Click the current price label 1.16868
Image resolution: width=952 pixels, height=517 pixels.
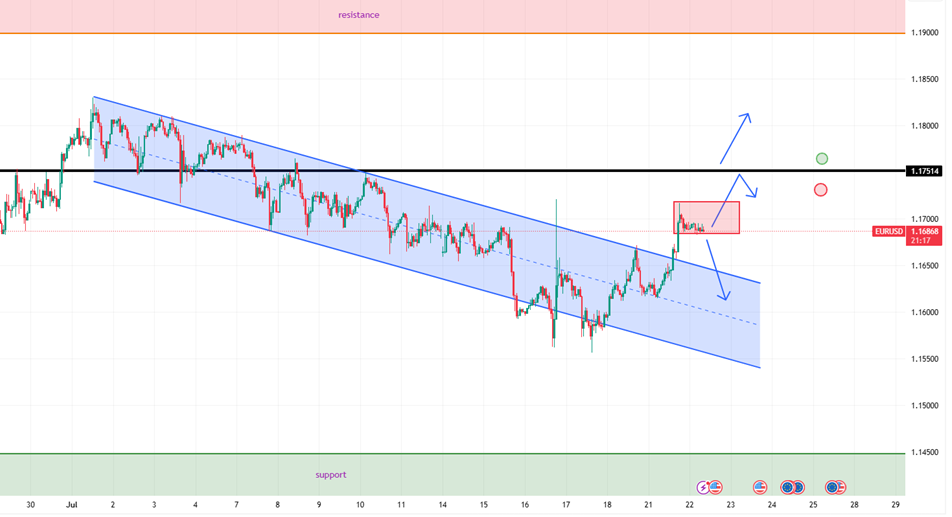(x=924, y=231)
